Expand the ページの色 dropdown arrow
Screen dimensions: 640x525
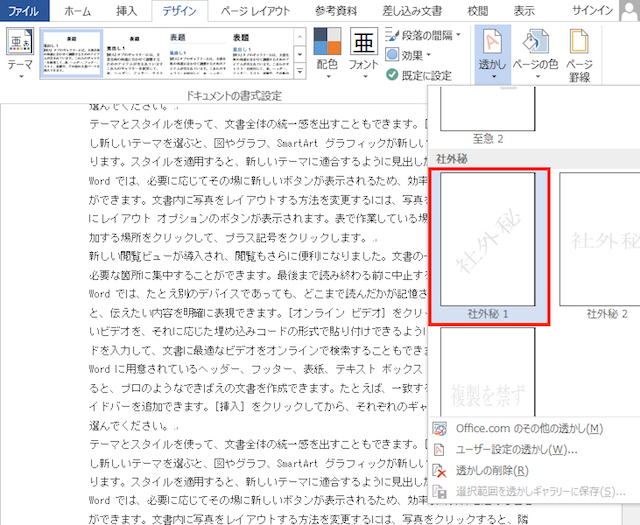pyautogui.click(x=538, y=77)
